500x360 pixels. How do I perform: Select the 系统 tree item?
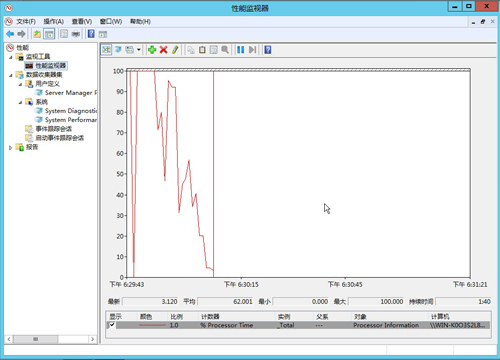tap(41, 102)
